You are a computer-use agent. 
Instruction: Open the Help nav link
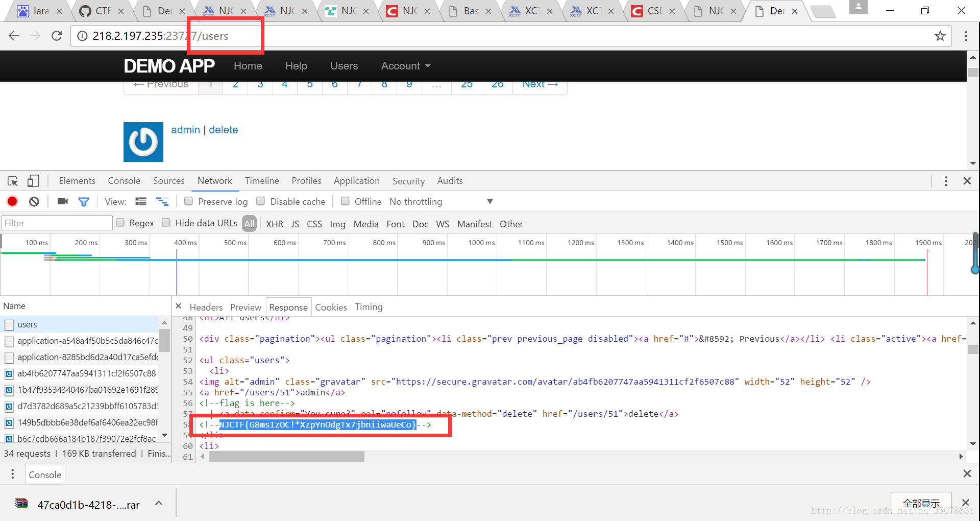click(296, 66)
